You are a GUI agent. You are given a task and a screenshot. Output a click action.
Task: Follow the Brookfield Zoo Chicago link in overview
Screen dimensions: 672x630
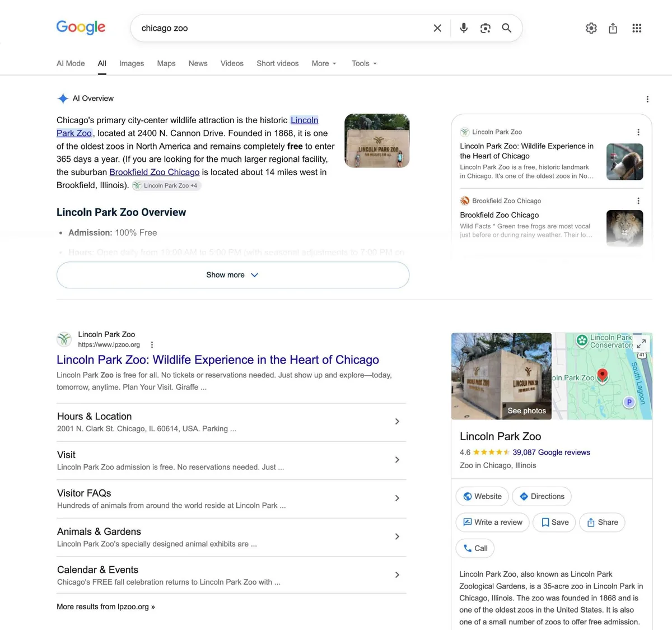click(x=155, y=172)
